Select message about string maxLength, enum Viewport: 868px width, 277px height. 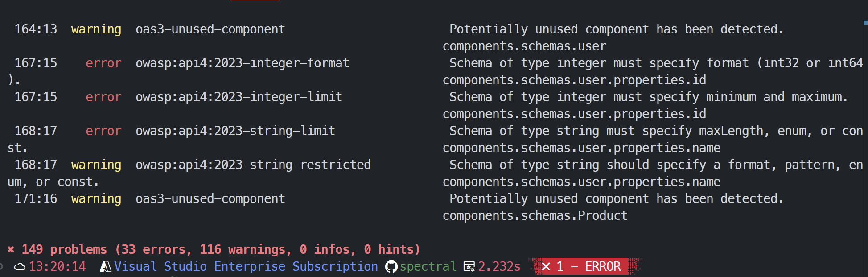point(656,131)
